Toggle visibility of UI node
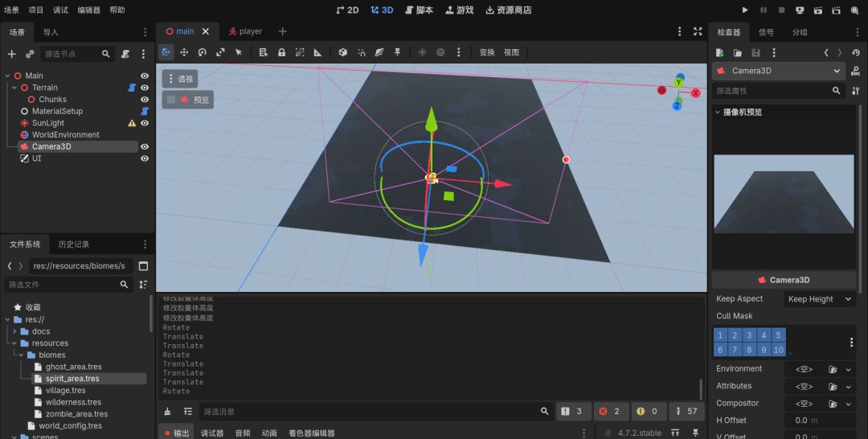This screenshot has width=868, height=439. tap(145, 158)
